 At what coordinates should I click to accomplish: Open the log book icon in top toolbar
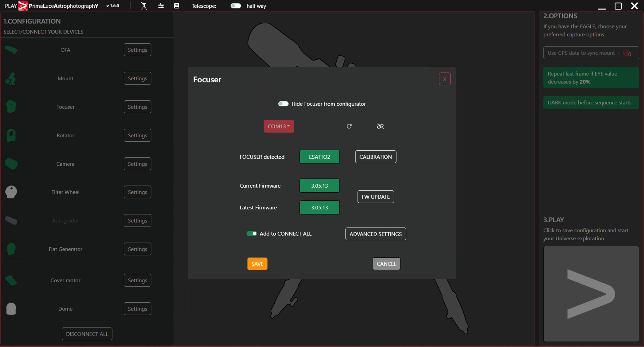click(176, 6)
